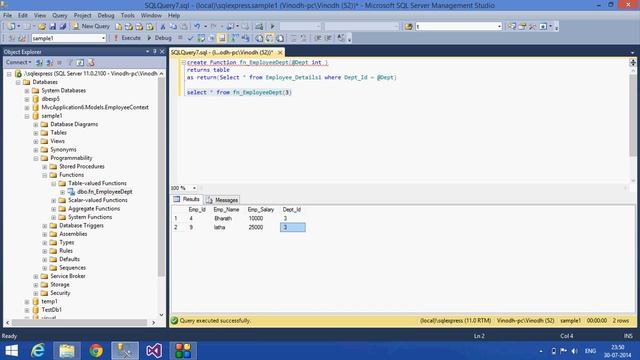The height and width of the screenshot is (360, 640).
Task: Click the Execute button
Action: point(127,38)
